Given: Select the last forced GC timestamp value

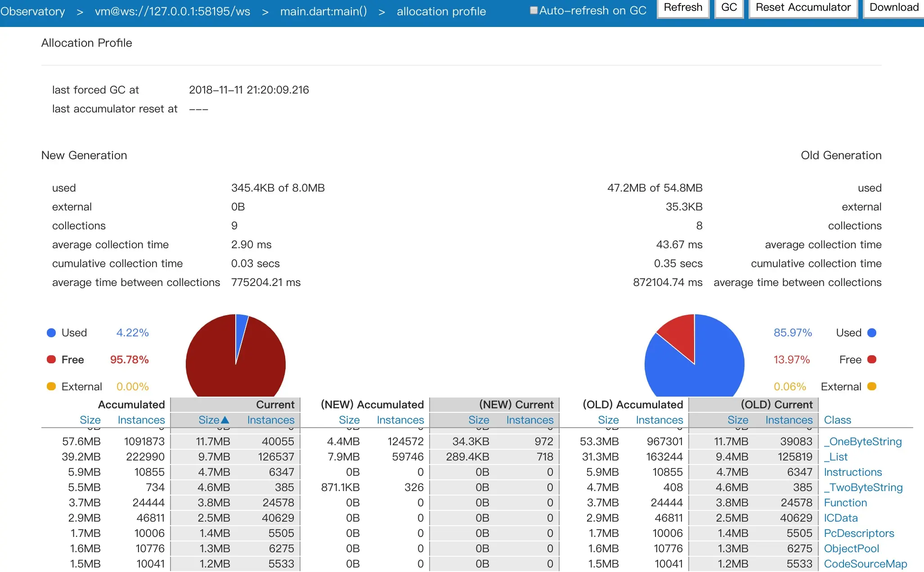Looking at the screenshot, I should (x=249, y=90).
